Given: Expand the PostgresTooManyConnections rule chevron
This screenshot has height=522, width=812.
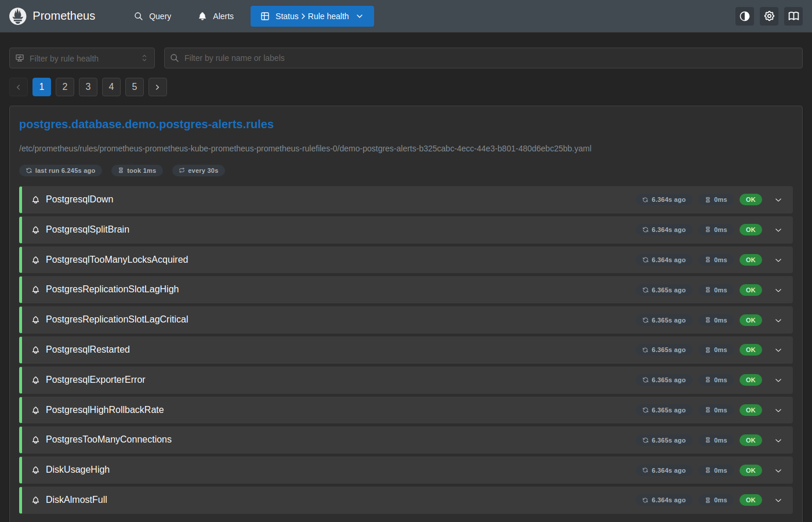Looking at the screenshot, I should [778, 440].
